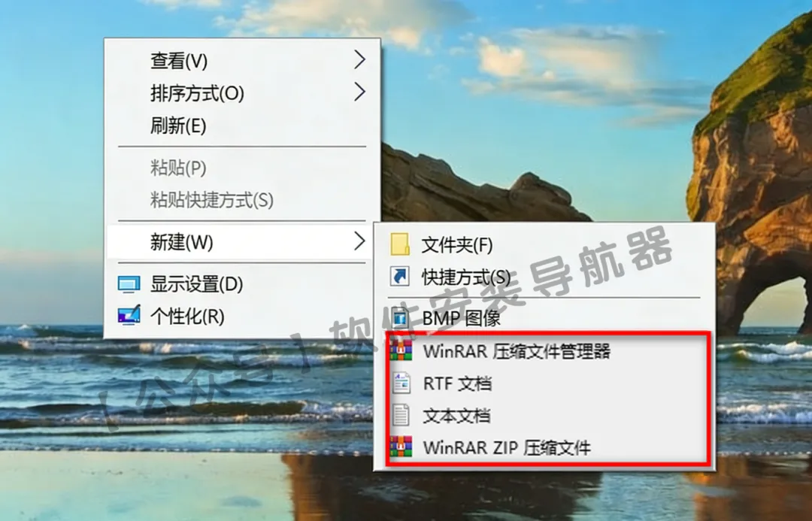Click the shortcut arrow icon
This screenshot has height=521, width=812.
point(400,277)
